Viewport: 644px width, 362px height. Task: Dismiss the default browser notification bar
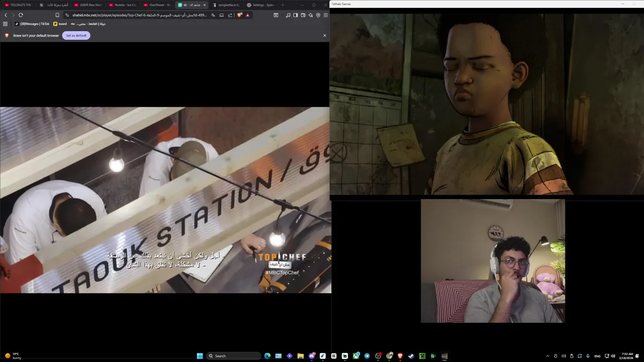(x=325, y=35)
